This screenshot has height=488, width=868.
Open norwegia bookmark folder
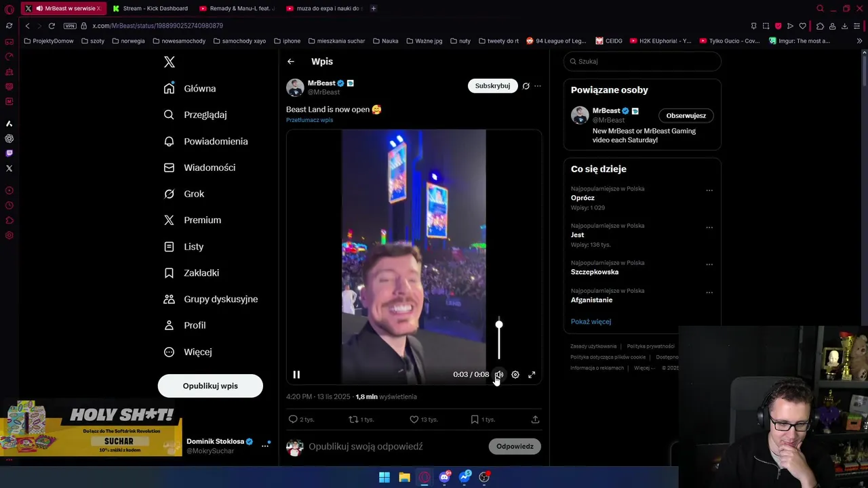click(x=128, y=41)
